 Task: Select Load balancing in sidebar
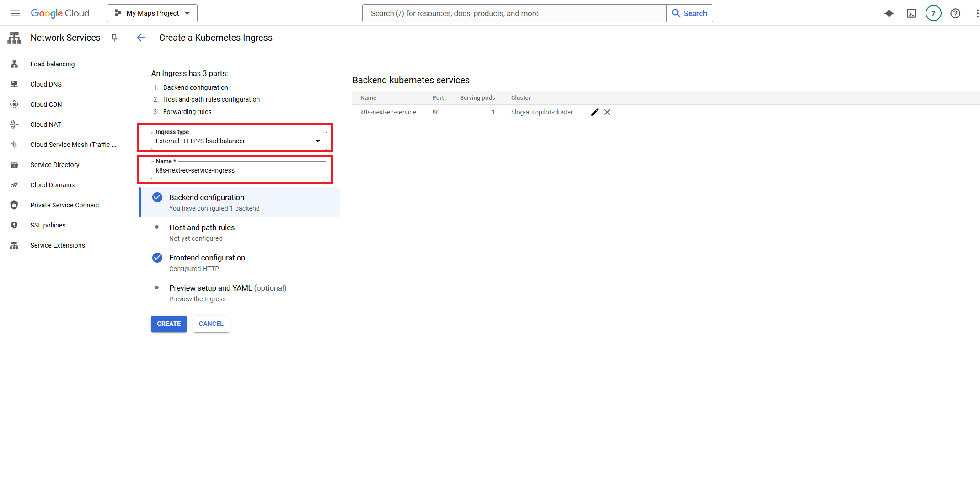[x=52, y=64]
